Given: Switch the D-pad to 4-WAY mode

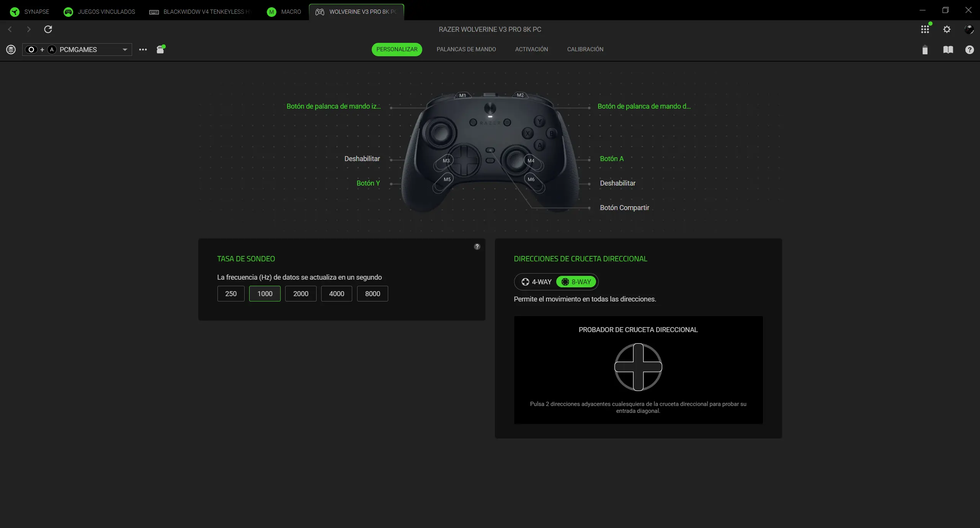Looking at the screenshot, I should click(x=537, y=282).
